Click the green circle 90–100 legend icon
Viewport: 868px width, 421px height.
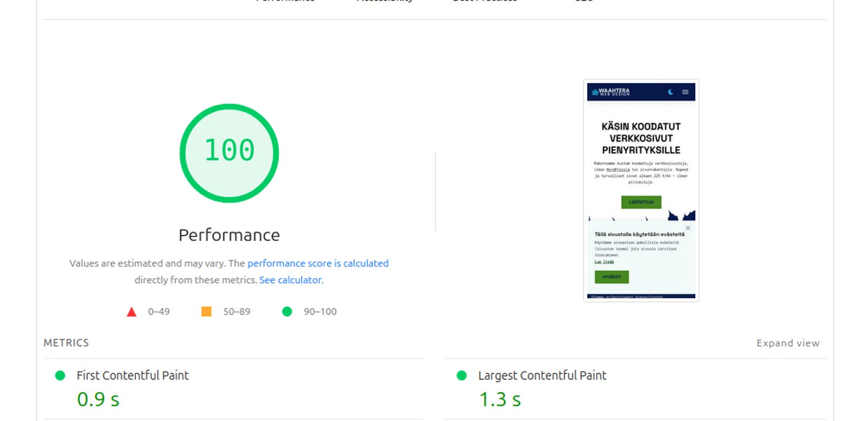(x=287, y=312)
